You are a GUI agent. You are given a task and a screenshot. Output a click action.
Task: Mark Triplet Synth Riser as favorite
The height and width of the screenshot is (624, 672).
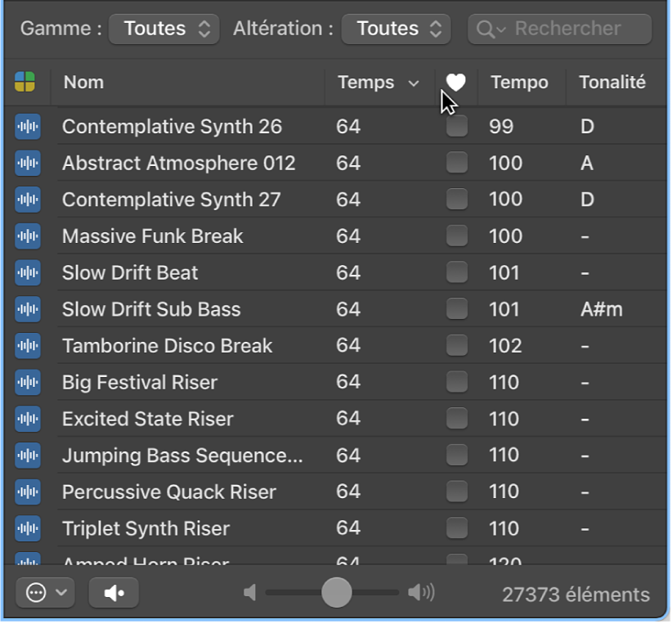(x=457, y=528)
